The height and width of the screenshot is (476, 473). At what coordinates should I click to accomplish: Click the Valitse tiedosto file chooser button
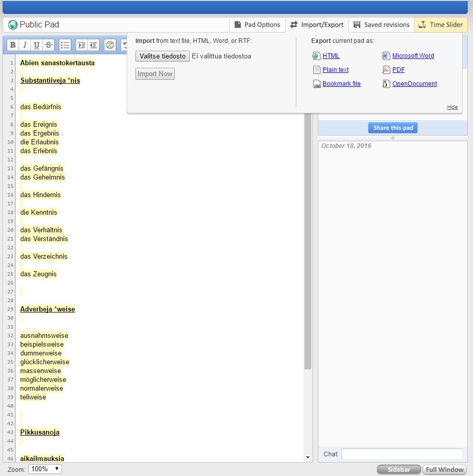[x=162, y=56]
